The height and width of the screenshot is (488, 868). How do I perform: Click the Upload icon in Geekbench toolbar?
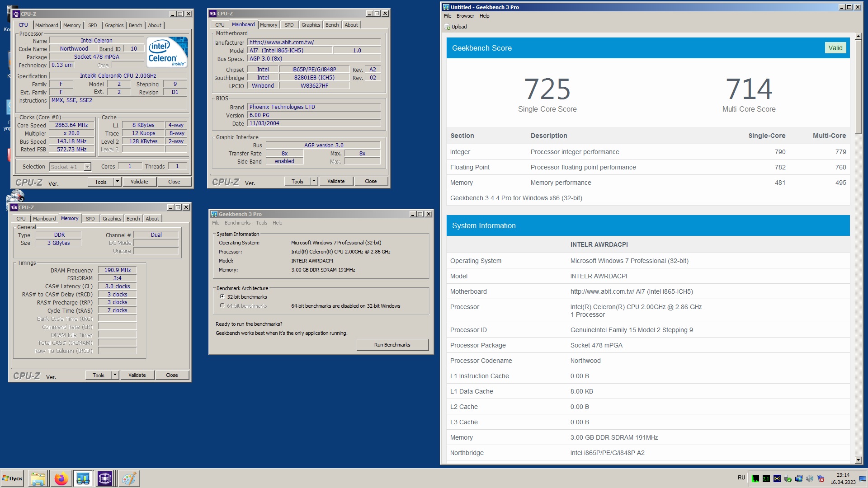447,27
